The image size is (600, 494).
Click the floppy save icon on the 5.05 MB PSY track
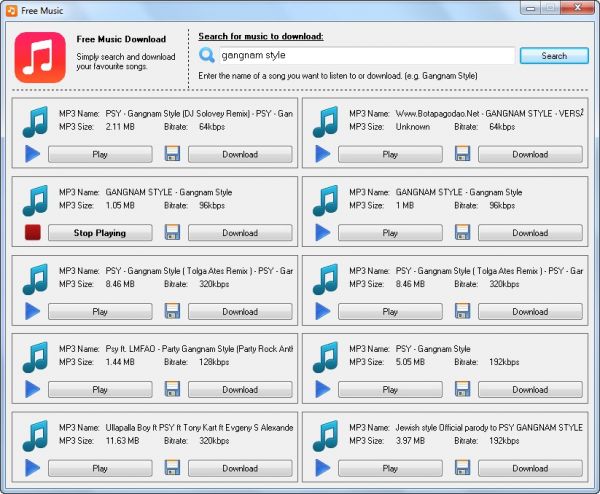click(462, 389)
